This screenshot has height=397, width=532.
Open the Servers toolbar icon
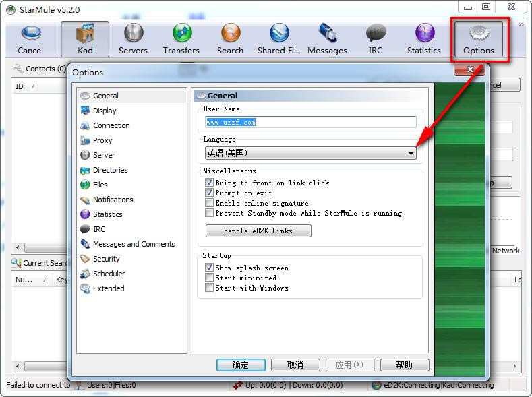point(133,39)
